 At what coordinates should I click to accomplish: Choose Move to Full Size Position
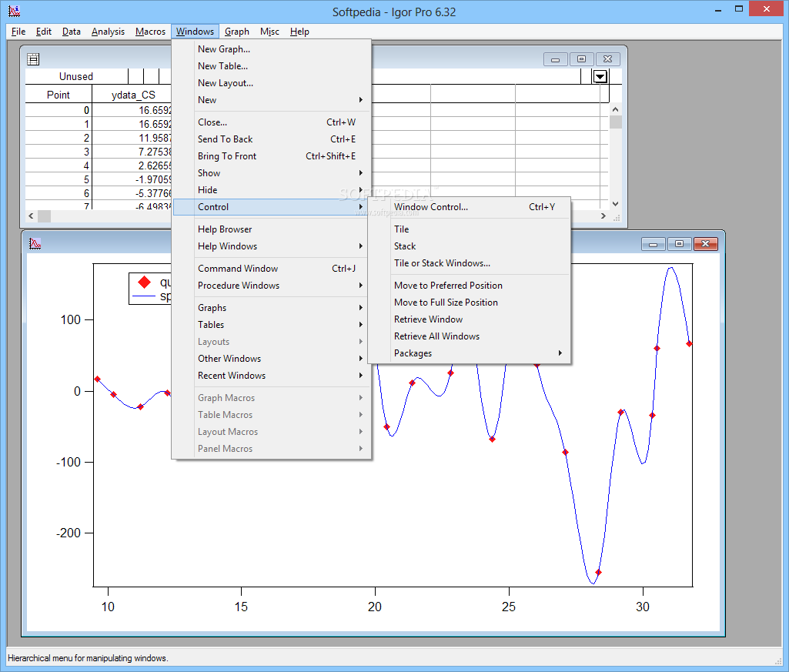click(470, 303)
